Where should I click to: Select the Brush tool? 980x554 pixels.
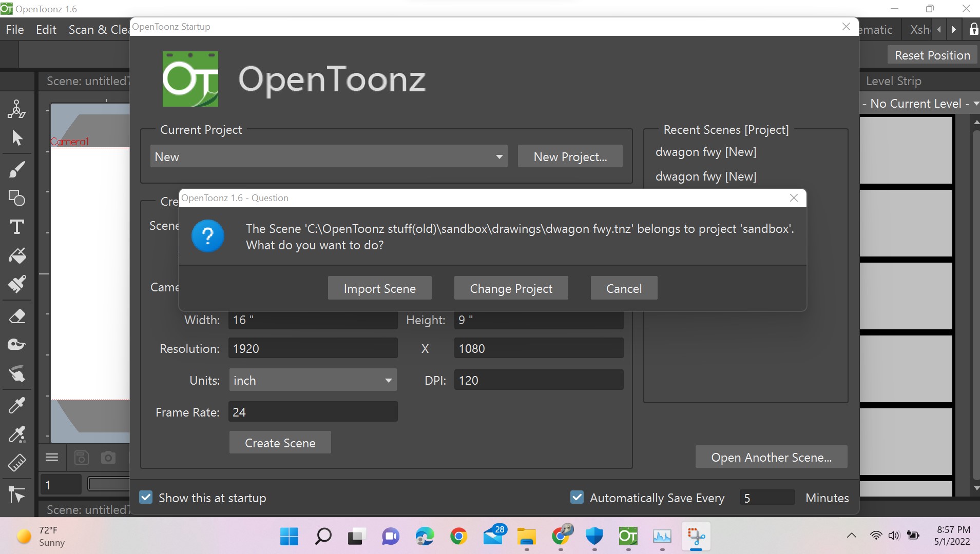pyautogui.click(x=17, y=169)
